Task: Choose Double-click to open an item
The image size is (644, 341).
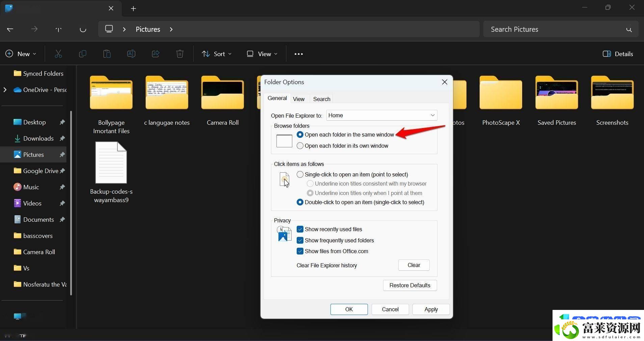Action: coord(360,202)
